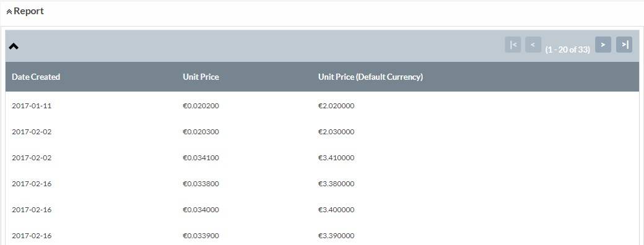This screenshot has height=245, width=644.
Task: Go to next page of results
Action: (603, 45)
